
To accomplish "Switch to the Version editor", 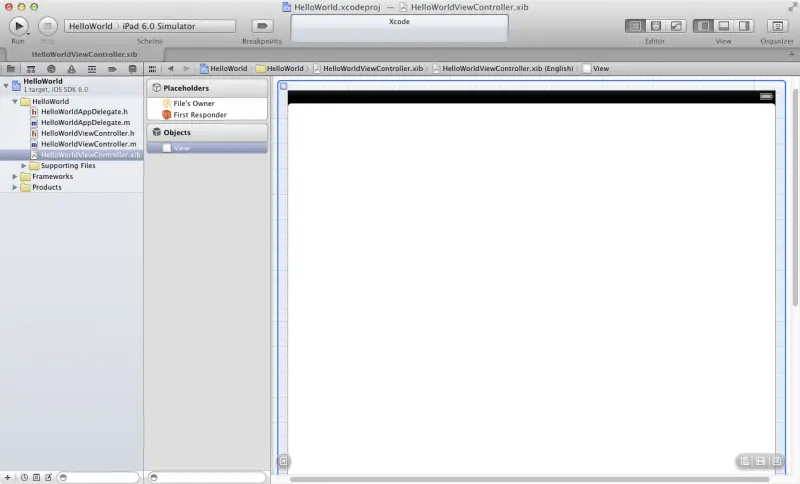I will click(675, 25).
